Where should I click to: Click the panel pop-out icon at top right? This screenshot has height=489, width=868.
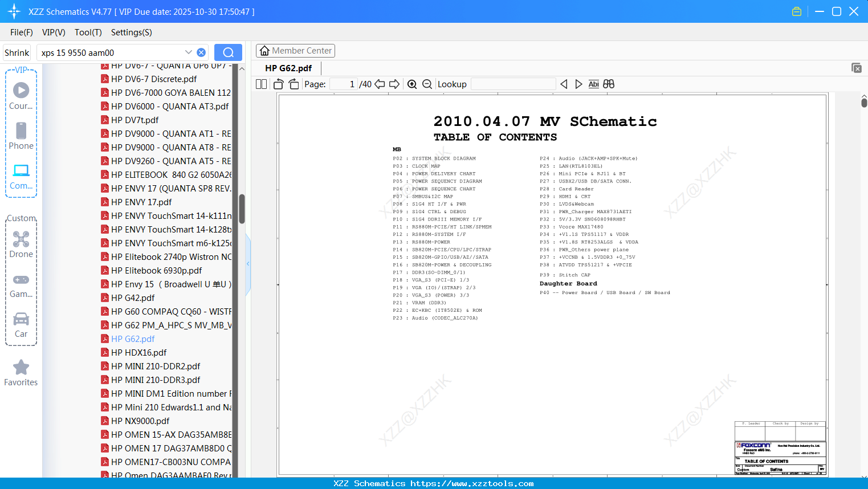[856, 68]
